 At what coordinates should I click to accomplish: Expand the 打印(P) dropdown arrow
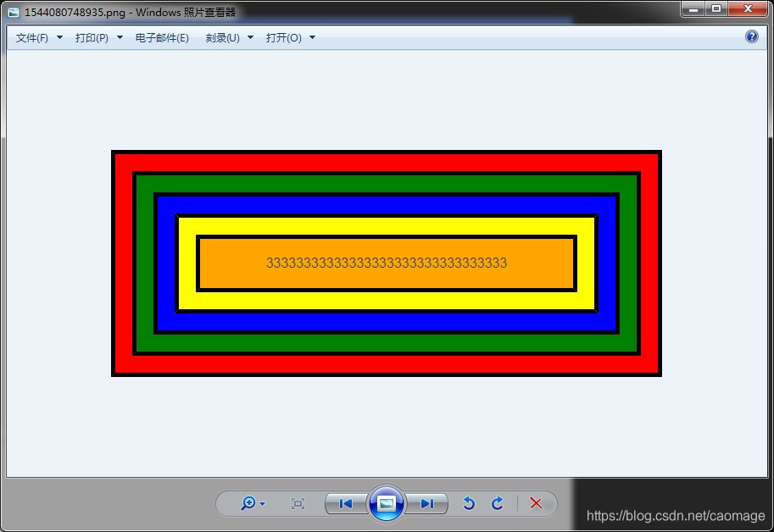point(120,37)
